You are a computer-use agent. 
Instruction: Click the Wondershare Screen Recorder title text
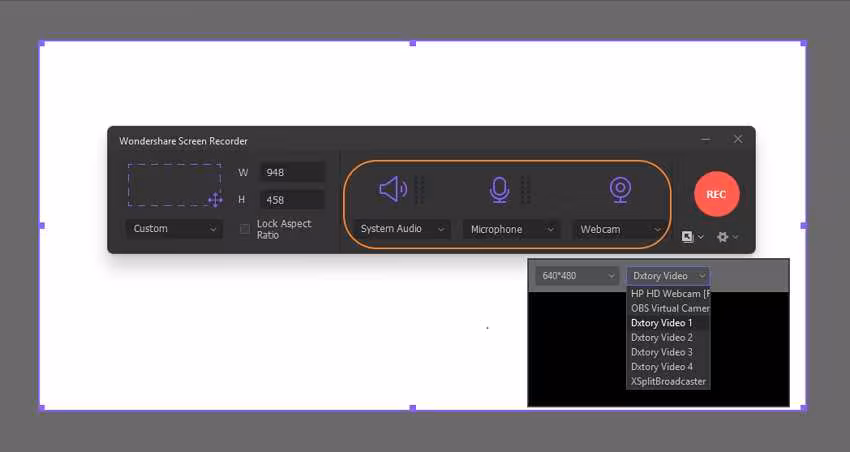tap(183, 141)
